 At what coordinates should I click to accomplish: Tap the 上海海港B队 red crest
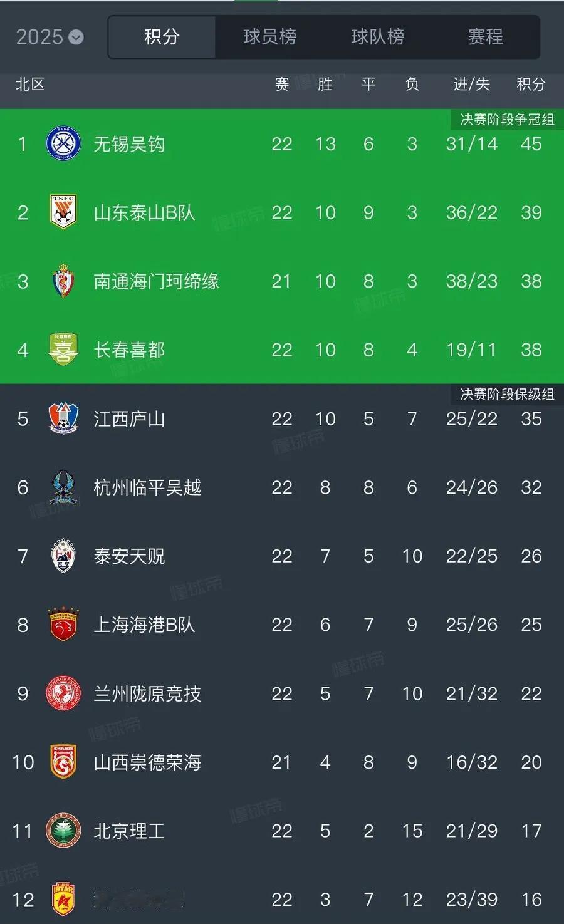point(63,625)
